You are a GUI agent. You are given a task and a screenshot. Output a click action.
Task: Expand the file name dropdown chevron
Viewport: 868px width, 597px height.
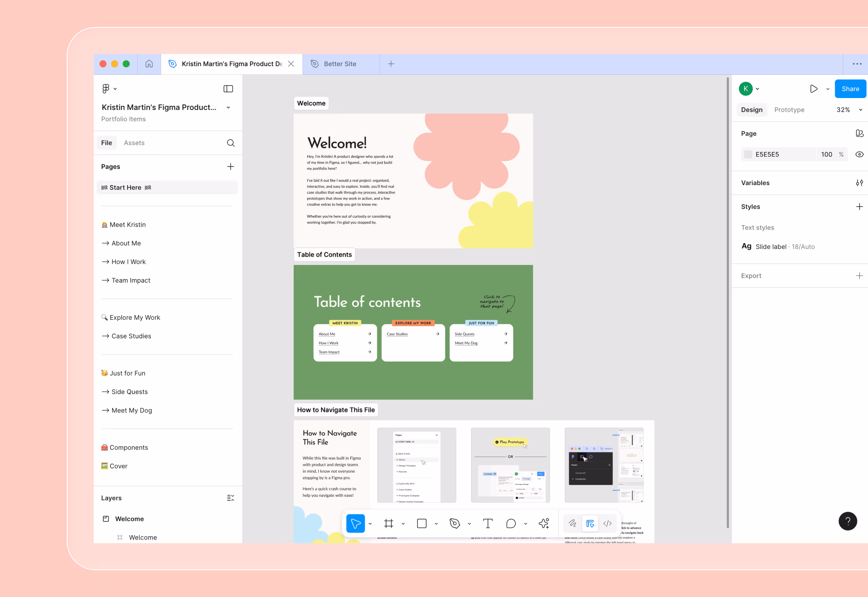228,108
